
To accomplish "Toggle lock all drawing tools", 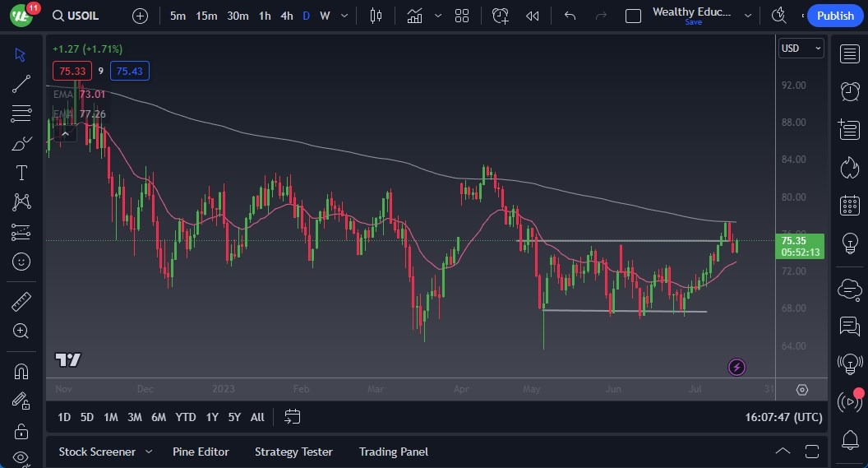I will click(21, 430).
